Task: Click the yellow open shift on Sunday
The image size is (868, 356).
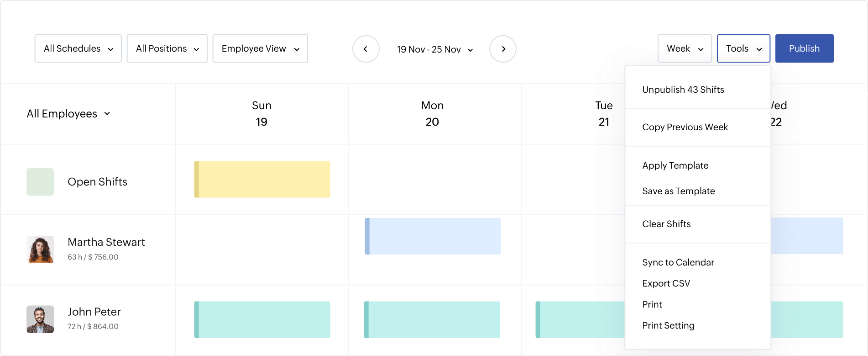Action: pyautogui.click(x=262, y=179)
